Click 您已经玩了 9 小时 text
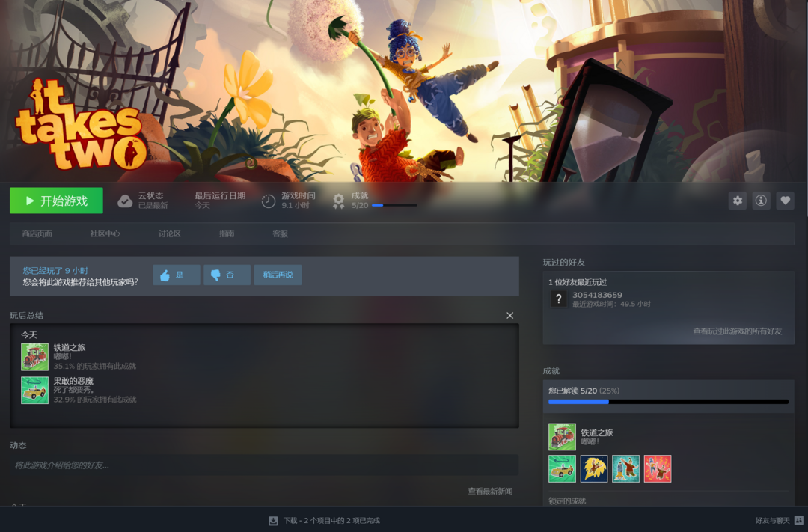808x532 pixels. (x=55, y=271)
